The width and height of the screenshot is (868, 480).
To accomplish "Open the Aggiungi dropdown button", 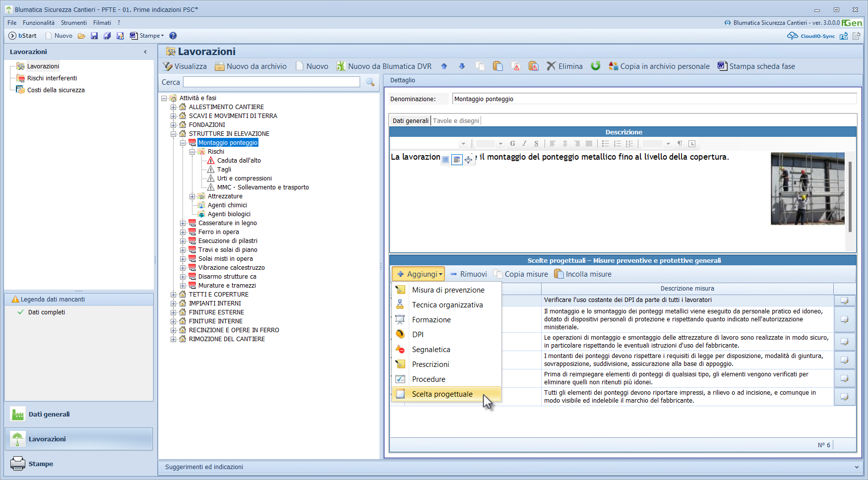I will [419, 274].
